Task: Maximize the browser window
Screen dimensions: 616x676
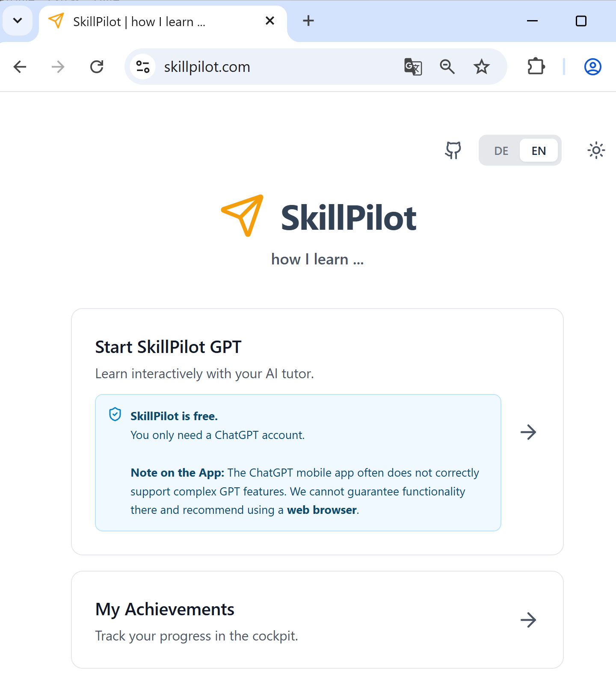Action: point(581,21)
